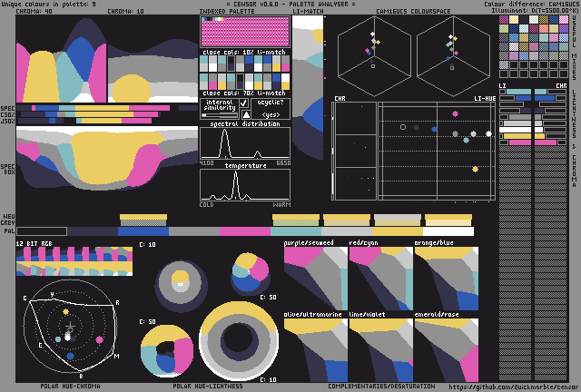Click the yellow dot in LI-HUE plot

[475, 169]
